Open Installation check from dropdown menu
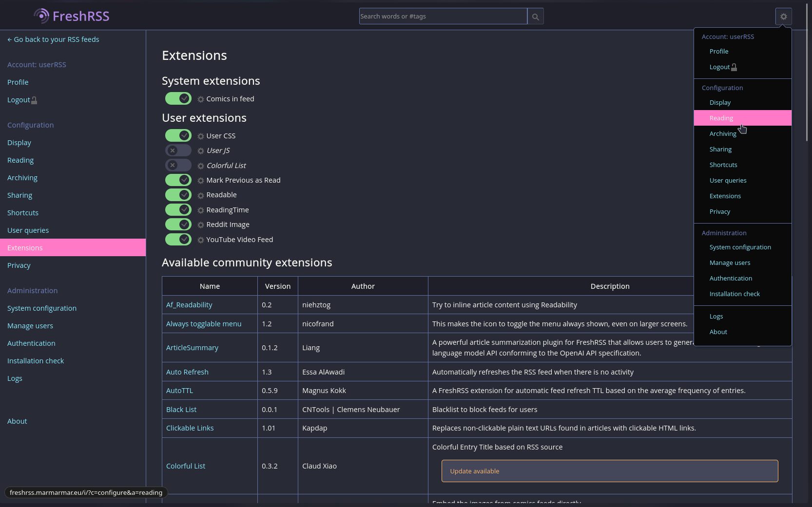812x507 pixels. click(742, 294)
